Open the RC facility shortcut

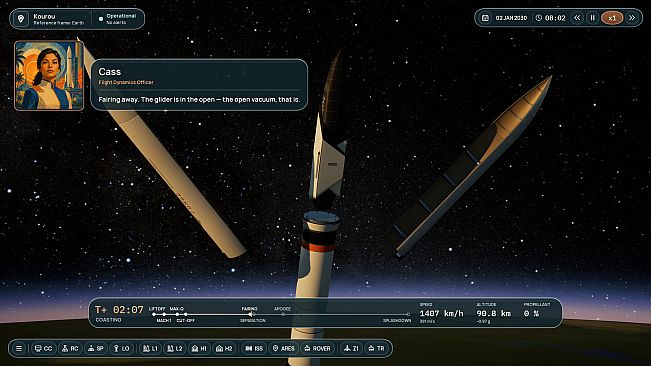(x=70, y=349)
